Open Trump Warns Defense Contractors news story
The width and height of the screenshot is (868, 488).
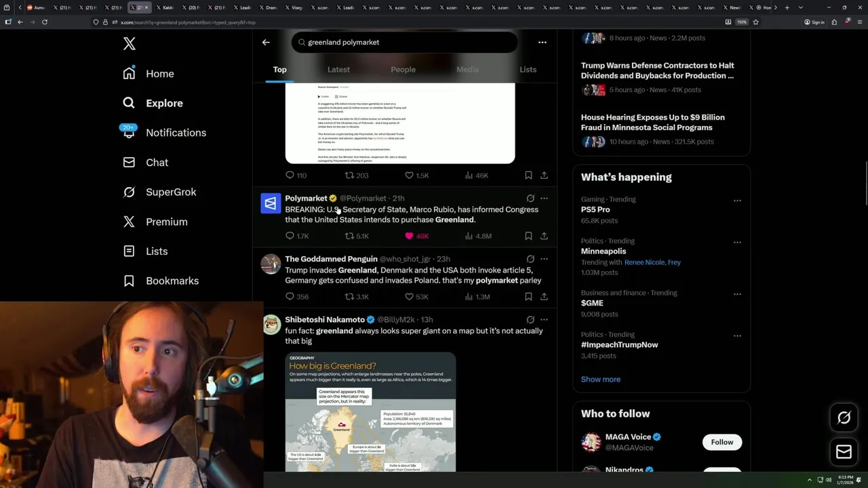pyautogui.click(x=657, y=70)
